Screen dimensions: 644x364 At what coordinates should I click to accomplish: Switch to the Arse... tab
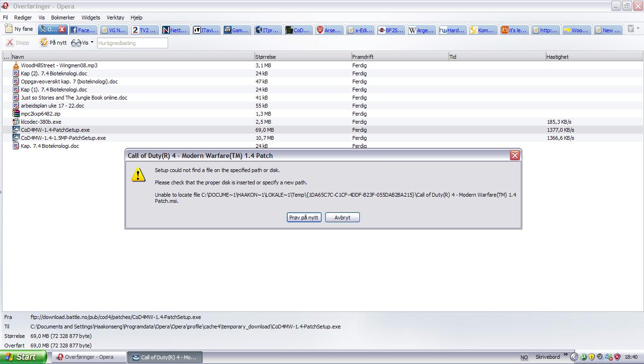329,30
